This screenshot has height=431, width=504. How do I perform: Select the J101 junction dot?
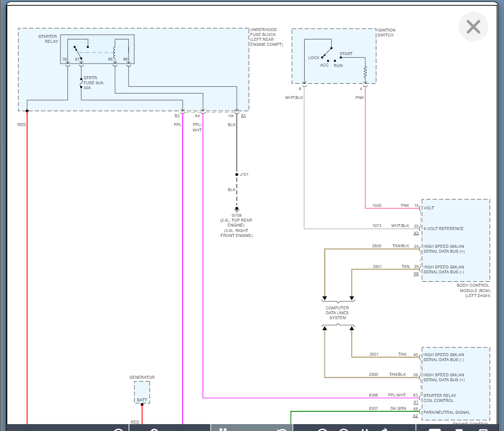236,174
